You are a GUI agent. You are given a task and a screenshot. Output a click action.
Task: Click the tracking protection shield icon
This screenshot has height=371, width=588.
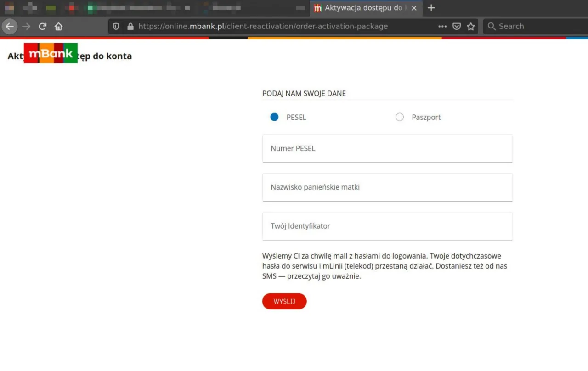[x=116, y=26]
